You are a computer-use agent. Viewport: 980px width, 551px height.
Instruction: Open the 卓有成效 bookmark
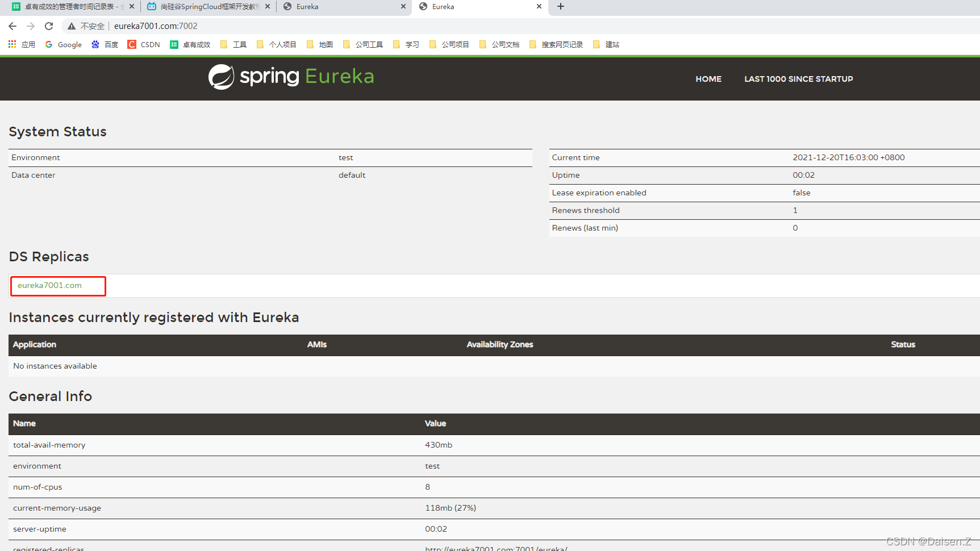[190, 44]
